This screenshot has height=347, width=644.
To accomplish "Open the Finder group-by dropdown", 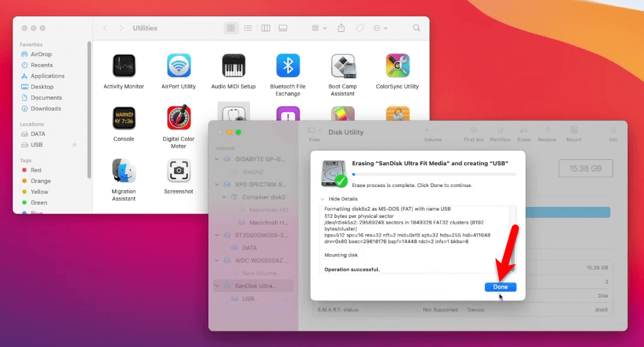I will (x=319, y=28).
